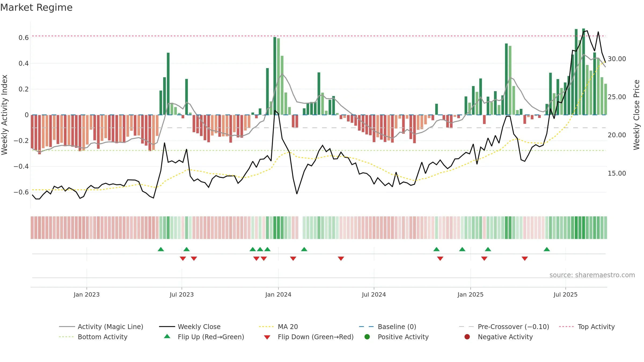Click the Weekly Activity Index axis title
Viewport: 644px width, 362px height.
pyautogui.click(x=5, y=115)
